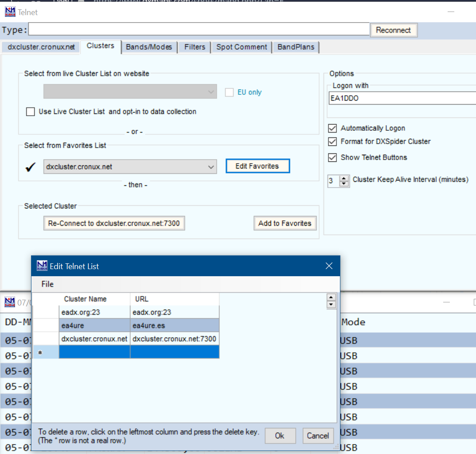Click the Logon with callsign field

click(402, 98)
